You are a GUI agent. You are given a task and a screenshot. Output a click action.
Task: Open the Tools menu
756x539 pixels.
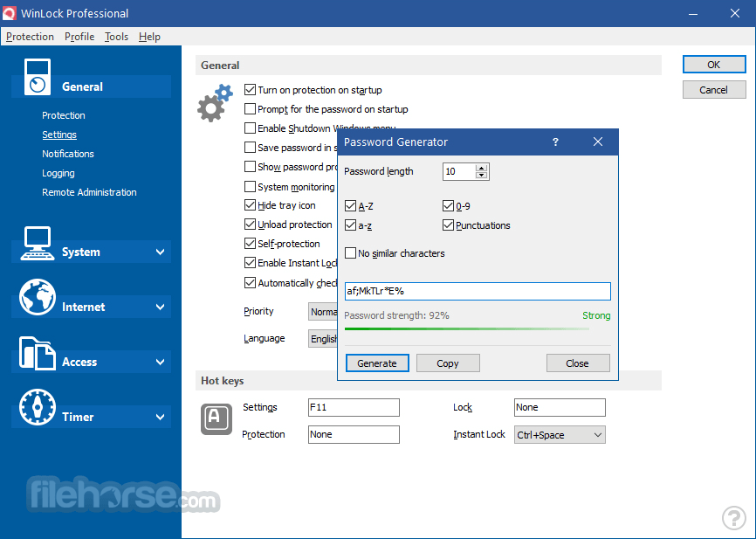(117, 37)
